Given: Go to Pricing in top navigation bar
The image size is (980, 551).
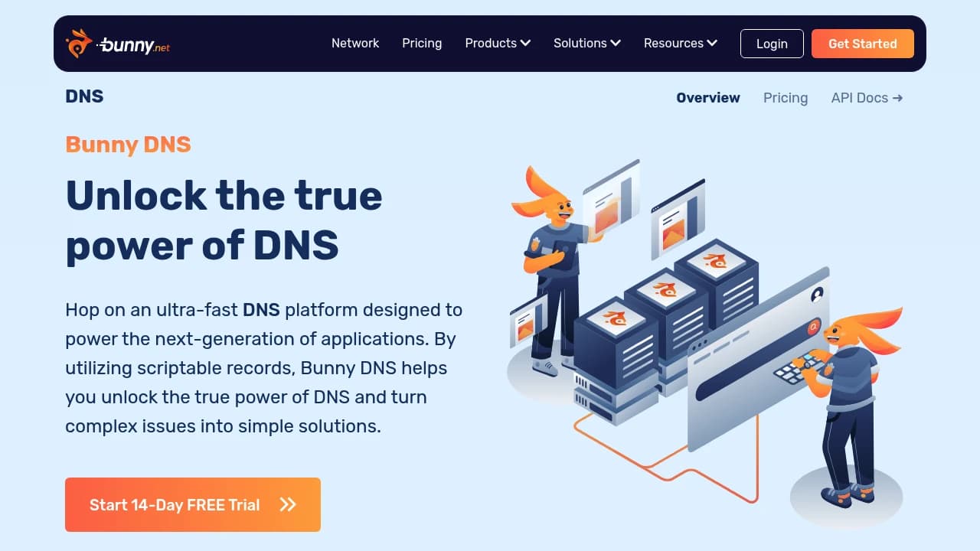Looking at the screenshot, I should (422, 43).
